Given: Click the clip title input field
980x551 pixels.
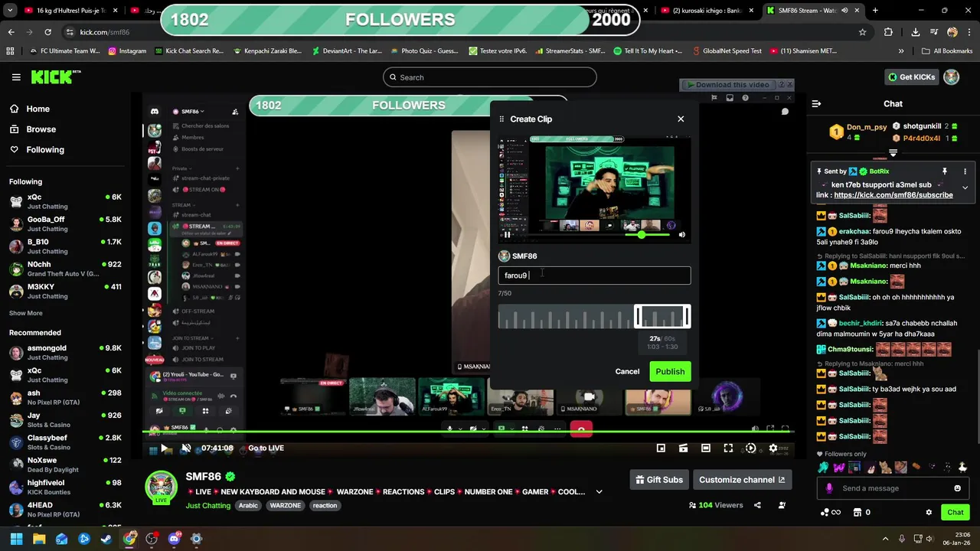Looking at the screenshot, I should point(594,275).
